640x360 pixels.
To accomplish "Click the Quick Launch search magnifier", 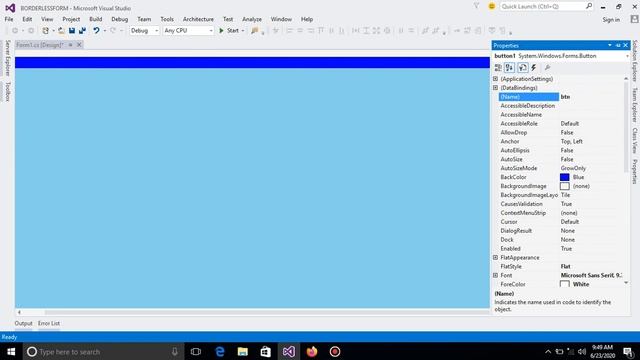I will [x=589, y=6].
